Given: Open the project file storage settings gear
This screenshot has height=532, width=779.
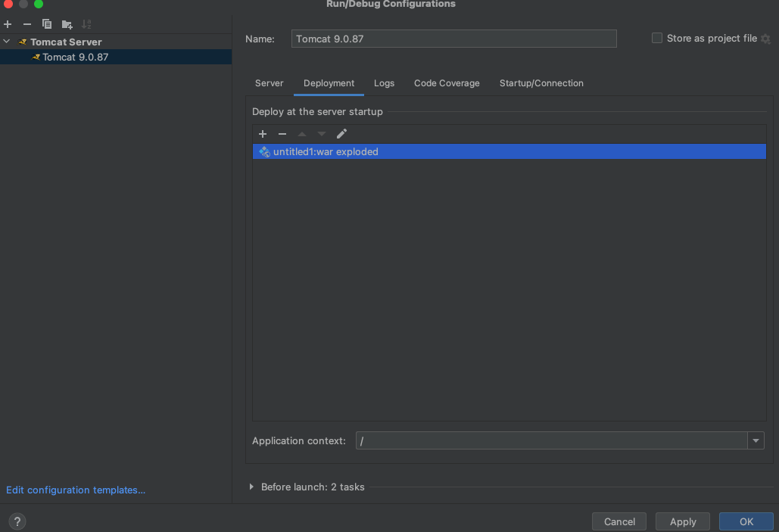Looking at the screenshot, I should pyautogui.click(x=765, y=39).
